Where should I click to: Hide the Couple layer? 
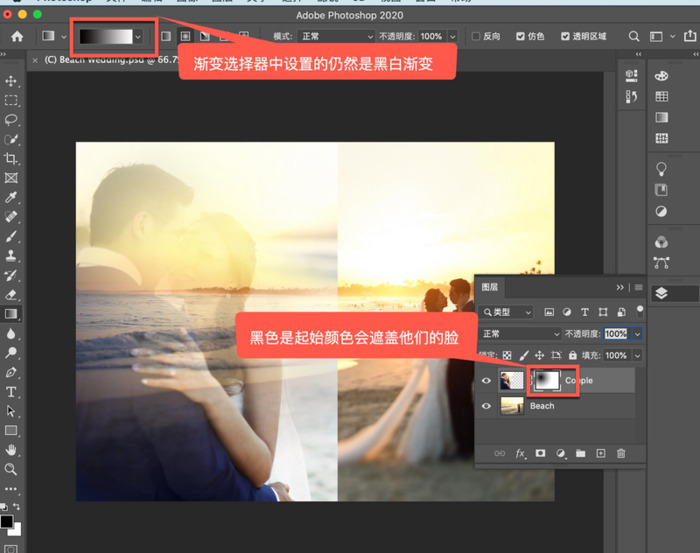click(x=486, y=381)
